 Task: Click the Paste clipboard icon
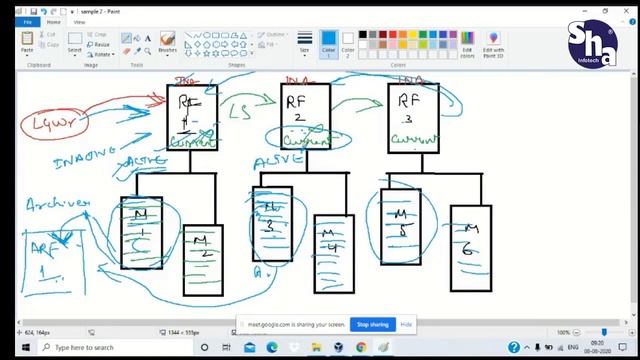tap(27, 38)
